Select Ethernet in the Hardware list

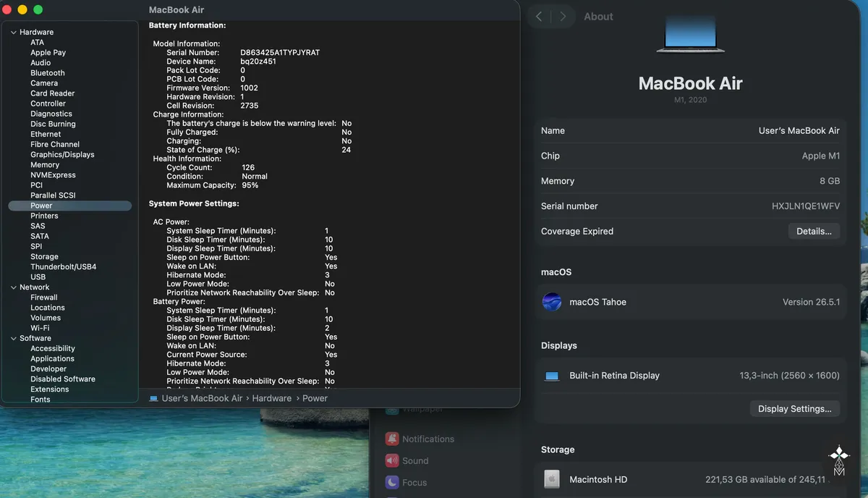coord(46,134)
